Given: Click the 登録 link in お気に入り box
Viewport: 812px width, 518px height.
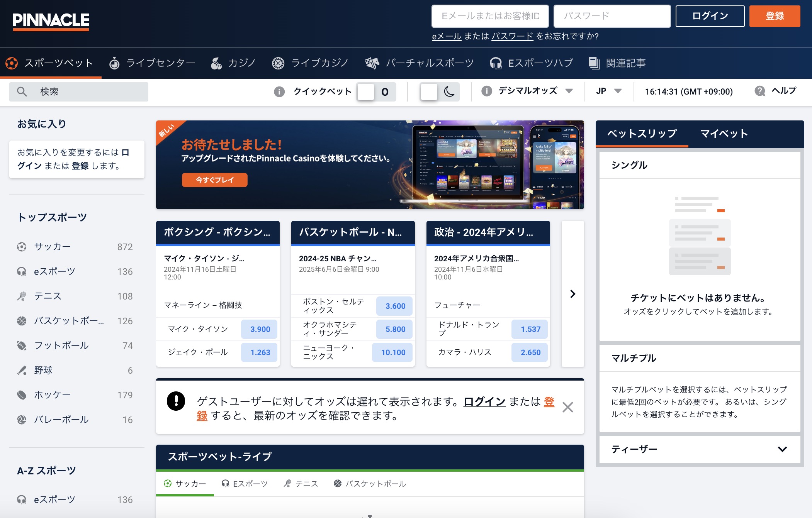Looking at the screenshot, I should pos(80,166).
